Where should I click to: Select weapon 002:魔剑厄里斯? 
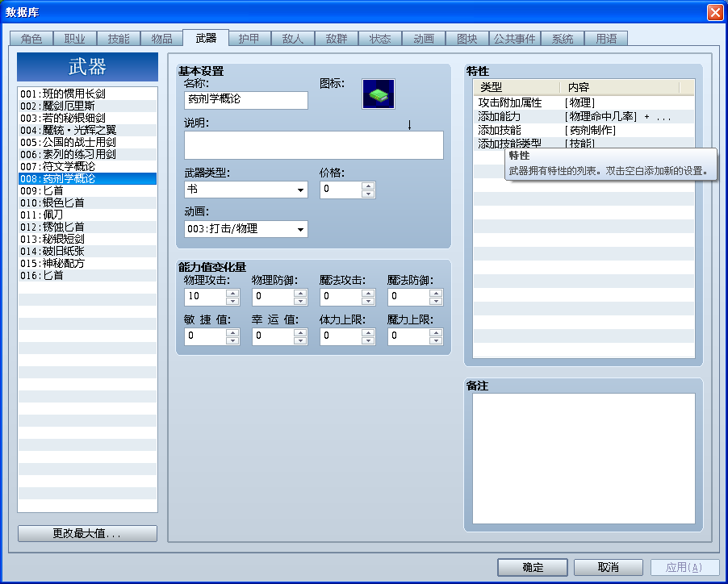pos(87,106)
